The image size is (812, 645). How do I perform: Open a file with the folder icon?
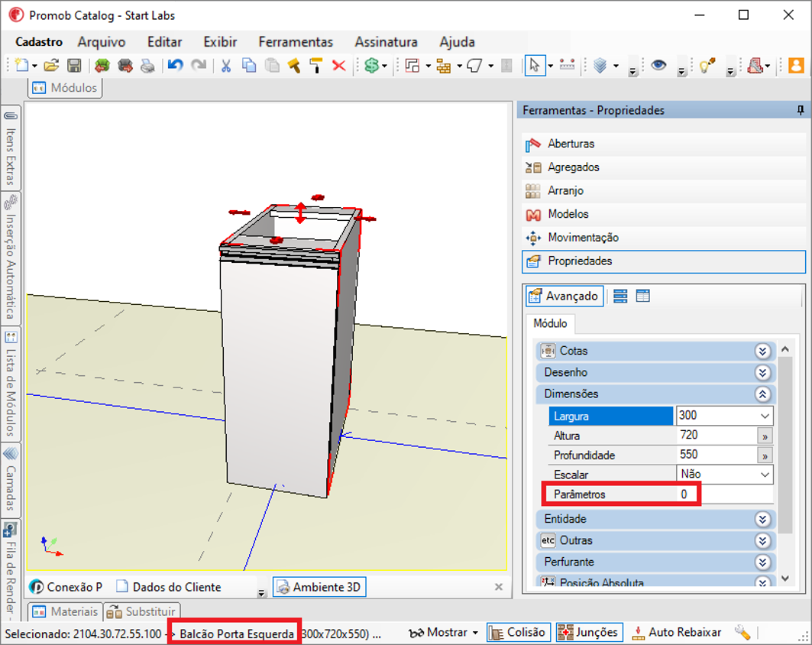click(51, 65)
